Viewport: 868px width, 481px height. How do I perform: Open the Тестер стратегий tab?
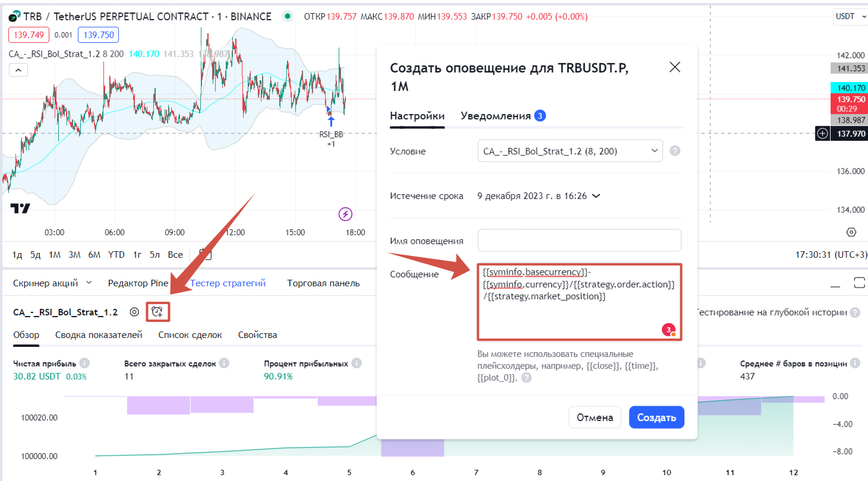pyautogui.click(x=228, y=283)
